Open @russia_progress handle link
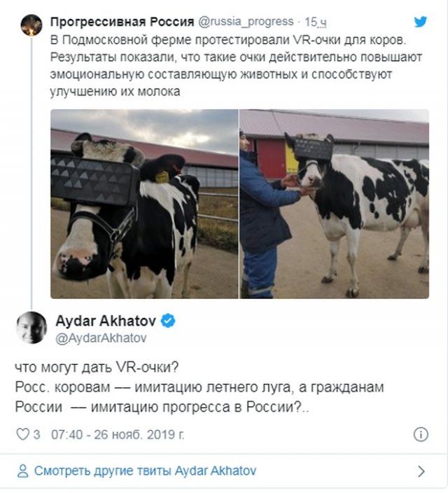The width and height of the screenshot is (448, 493). 246,22
